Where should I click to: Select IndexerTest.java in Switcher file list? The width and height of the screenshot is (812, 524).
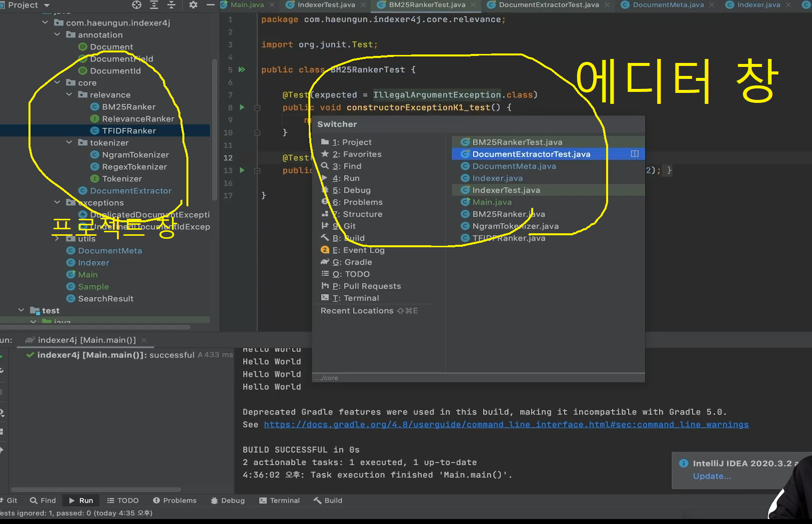pyautogui.click(x=548, y=190)
